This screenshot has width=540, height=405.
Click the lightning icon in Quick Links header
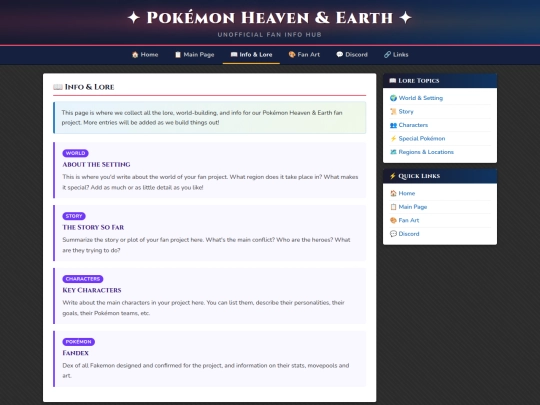[x=393, y=176]
